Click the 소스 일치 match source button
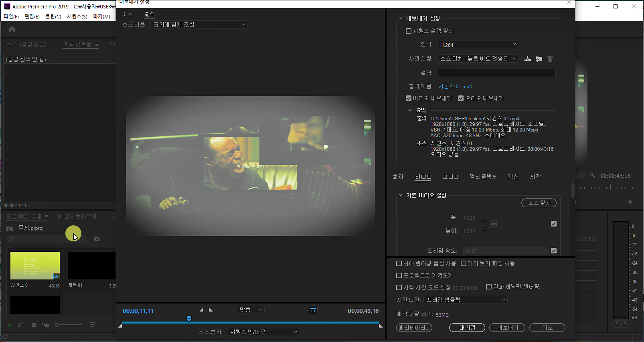This screenshot has width=644, height=342. [x=539, y=203]
